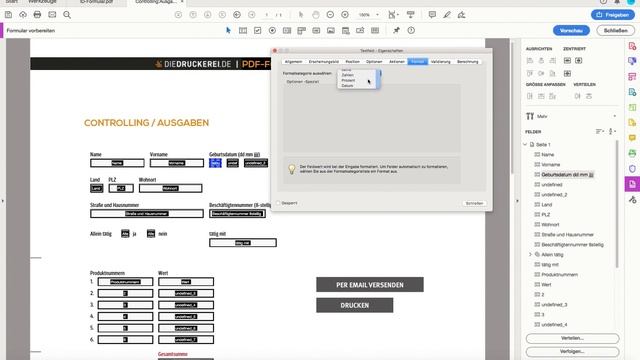Choose Datum in the format list
Image resolution: width=640 pixels, height=360 pixels.
[347, 86]
